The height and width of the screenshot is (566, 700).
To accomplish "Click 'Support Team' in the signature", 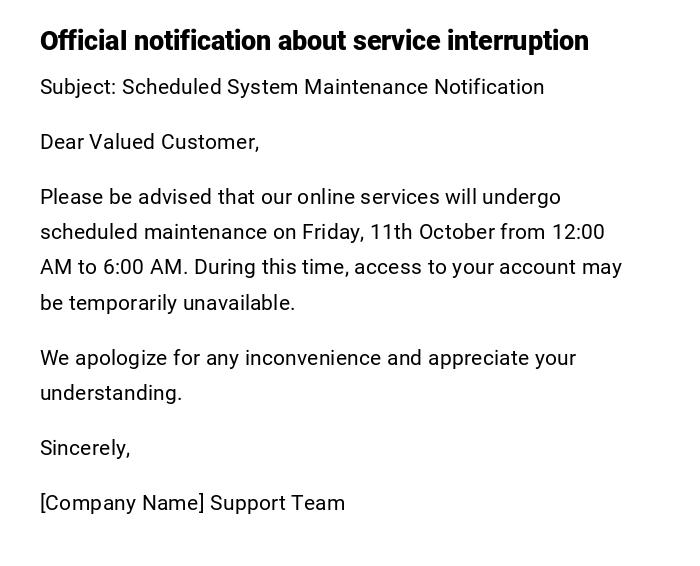I will [277, 503].
